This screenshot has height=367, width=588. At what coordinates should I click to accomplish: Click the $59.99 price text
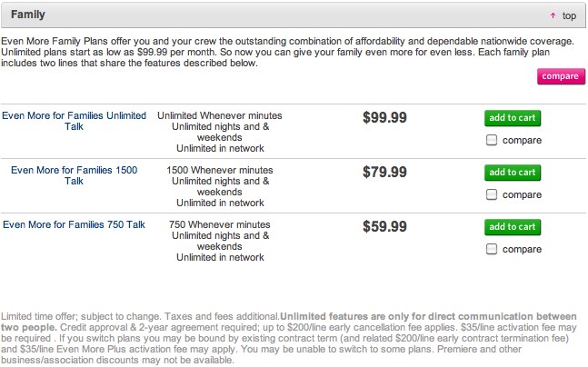(x=384, y=227)
